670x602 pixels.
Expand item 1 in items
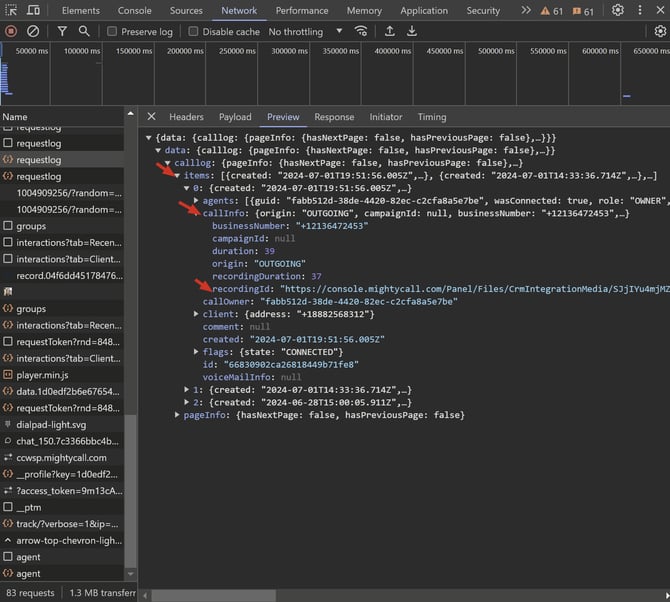pos(187,390)
